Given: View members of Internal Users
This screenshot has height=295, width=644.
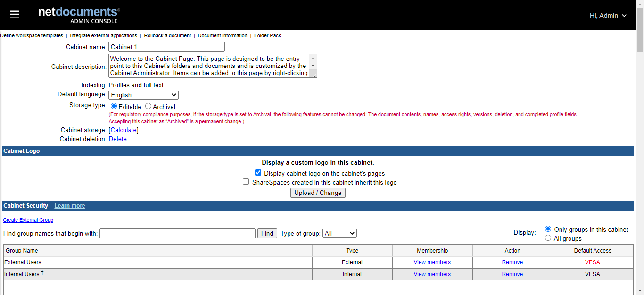Looking at the screenshot, I should [x=432, y=274].
